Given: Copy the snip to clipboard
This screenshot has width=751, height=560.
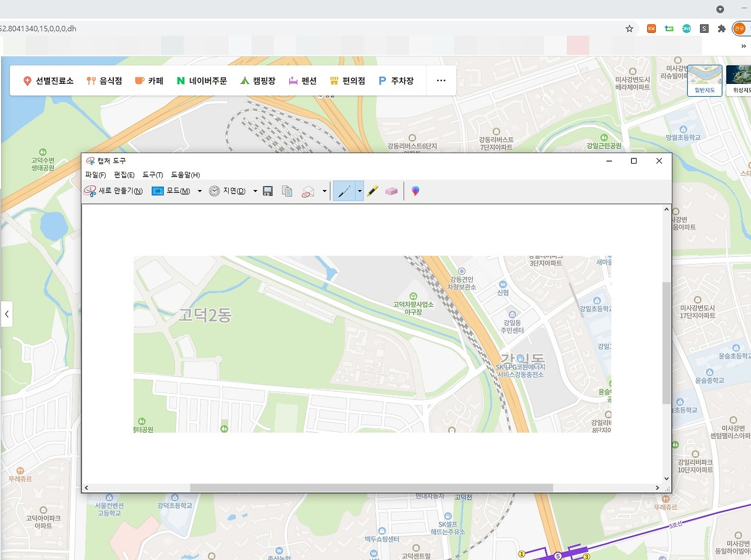Looking at the screenshot, I should (x=287, y=191).
